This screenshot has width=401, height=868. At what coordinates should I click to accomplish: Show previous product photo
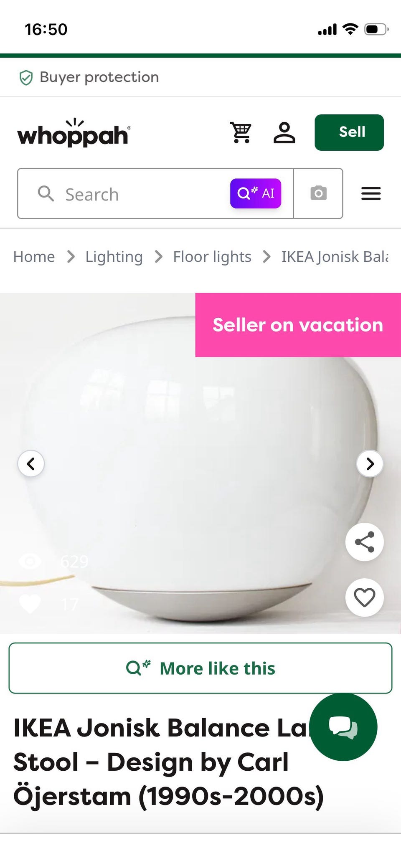(x=31, y=463)
